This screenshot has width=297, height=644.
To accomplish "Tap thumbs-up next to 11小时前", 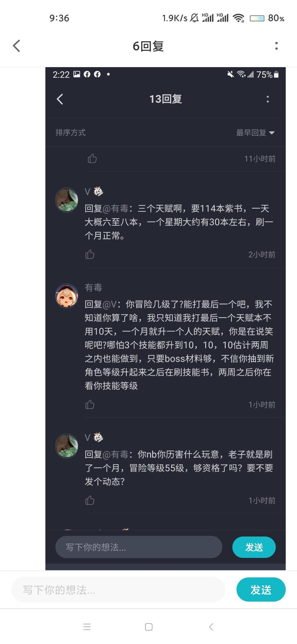I will pyautogui.click(x=92, y=159).
